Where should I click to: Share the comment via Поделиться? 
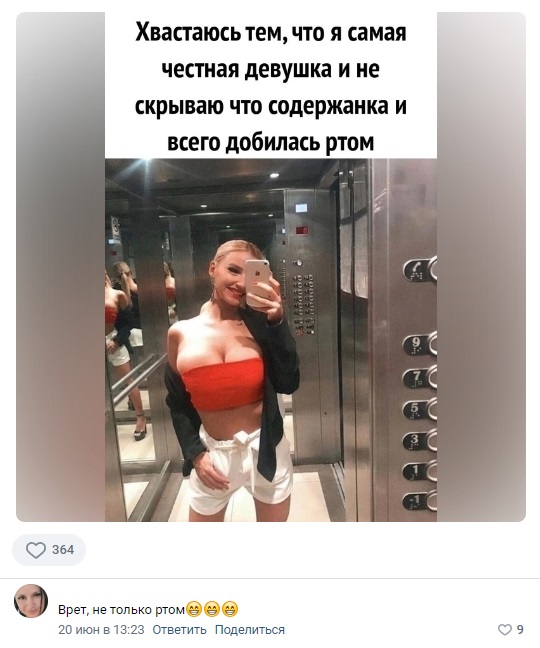[x=250, y=630]
